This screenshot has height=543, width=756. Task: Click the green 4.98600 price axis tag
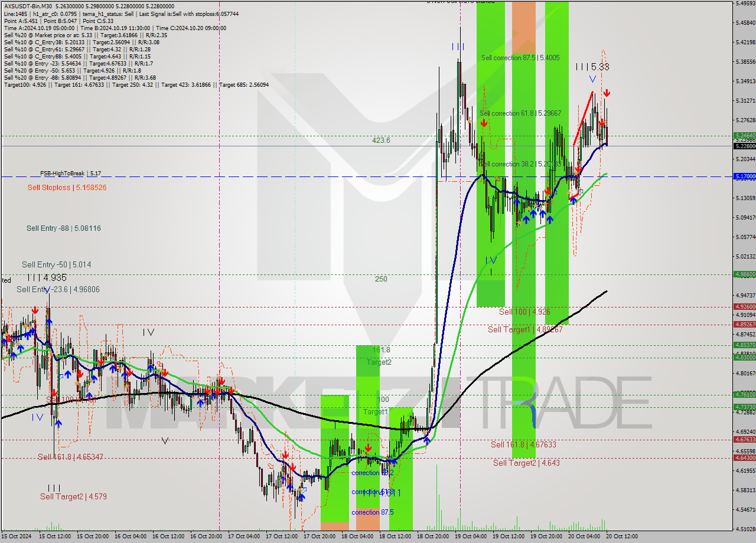(744, 274)
